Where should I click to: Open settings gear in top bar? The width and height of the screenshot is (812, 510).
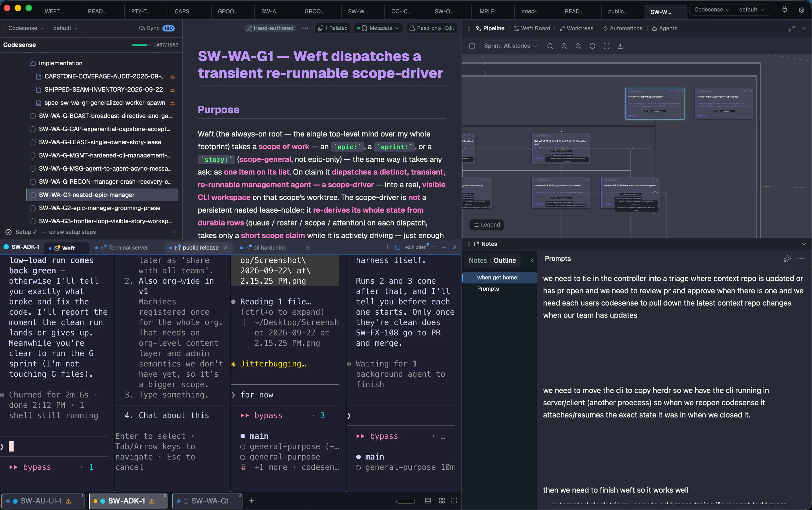[802, 10]
